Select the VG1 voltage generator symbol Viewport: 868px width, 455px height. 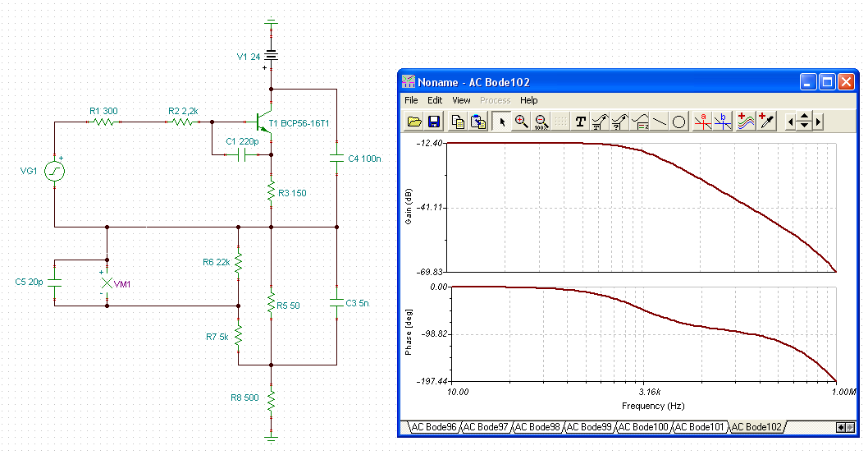(x=54, y=172)
